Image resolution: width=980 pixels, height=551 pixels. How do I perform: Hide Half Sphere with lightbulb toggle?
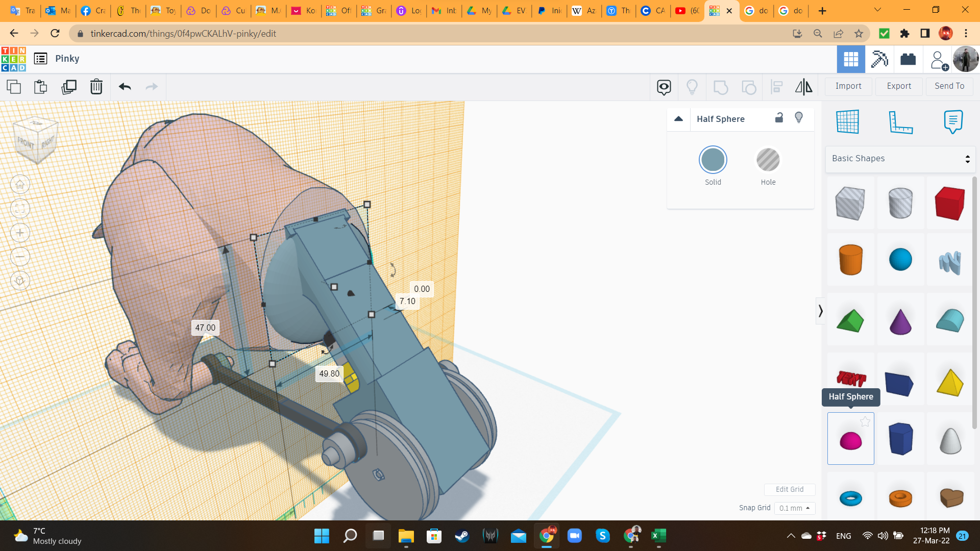(799, 118)
